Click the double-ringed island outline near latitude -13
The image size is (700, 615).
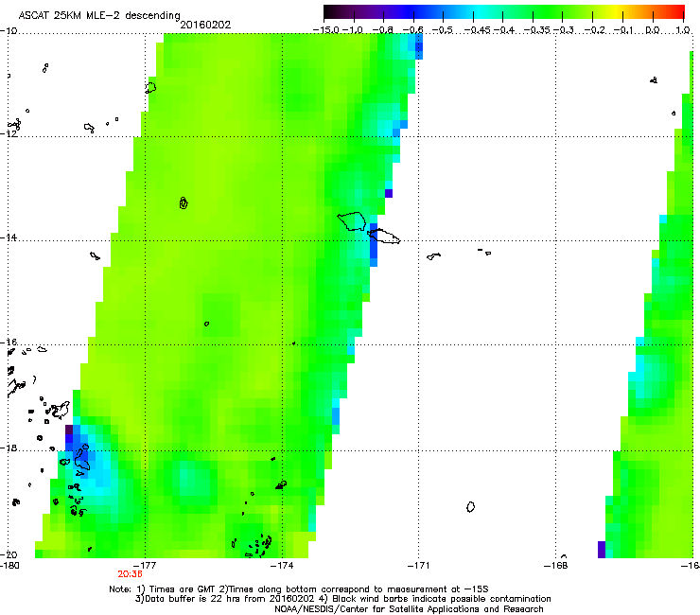click(x=184, y=202)
